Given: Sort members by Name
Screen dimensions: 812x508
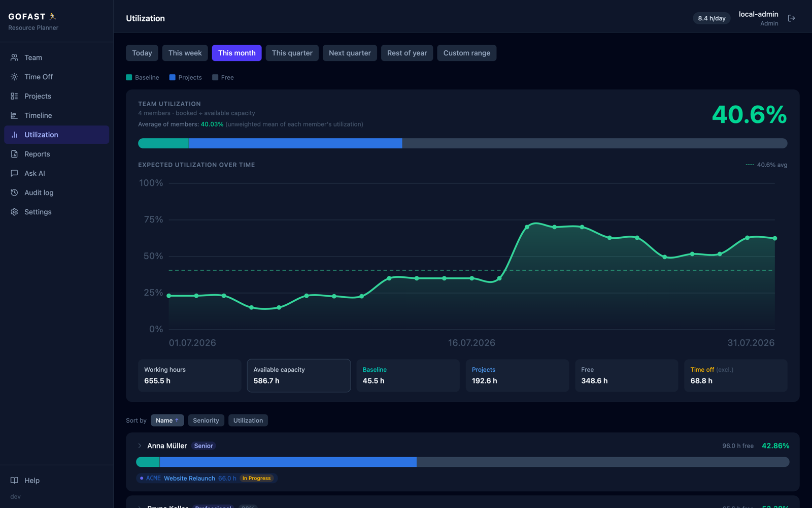Looking at the screenshot, I should tap(167, 420).
